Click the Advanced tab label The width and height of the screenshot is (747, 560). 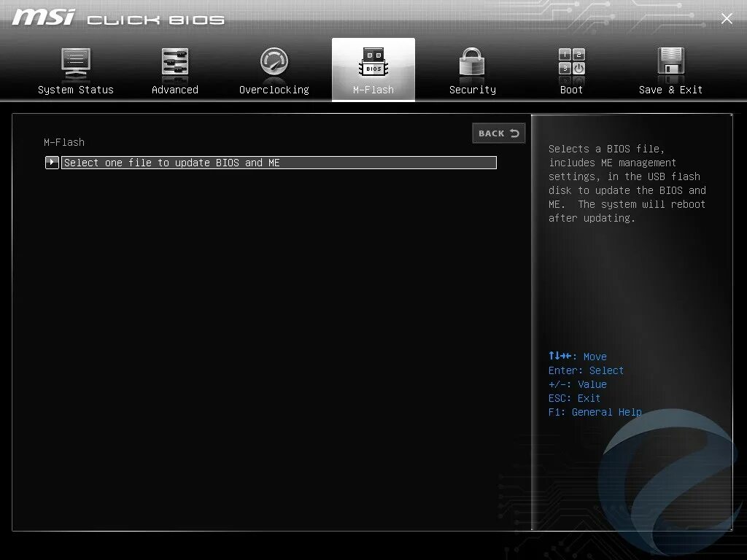tap(175, 90)
